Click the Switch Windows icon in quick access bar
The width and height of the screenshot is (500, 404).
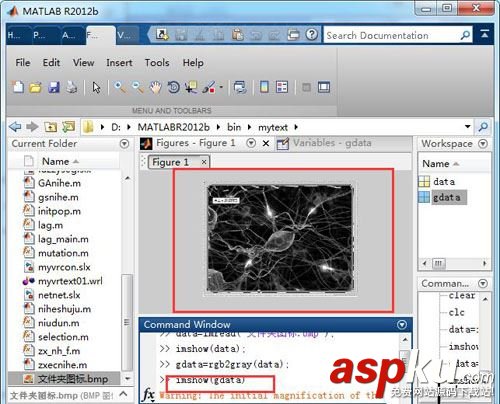pyautogui.click(x=293, y=34)
